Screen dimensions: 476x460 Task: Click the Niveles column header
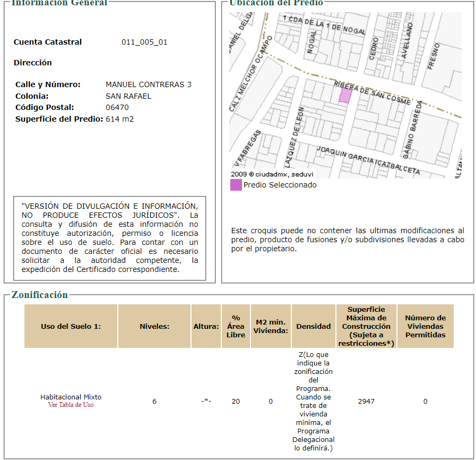[154, 326]
